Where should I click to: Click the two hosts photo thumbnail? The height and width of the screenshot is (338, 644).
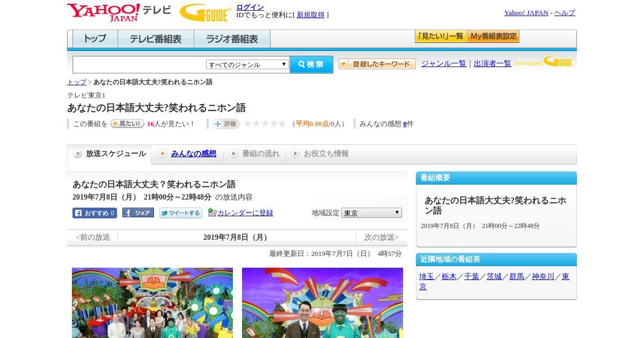pos(323,303)
